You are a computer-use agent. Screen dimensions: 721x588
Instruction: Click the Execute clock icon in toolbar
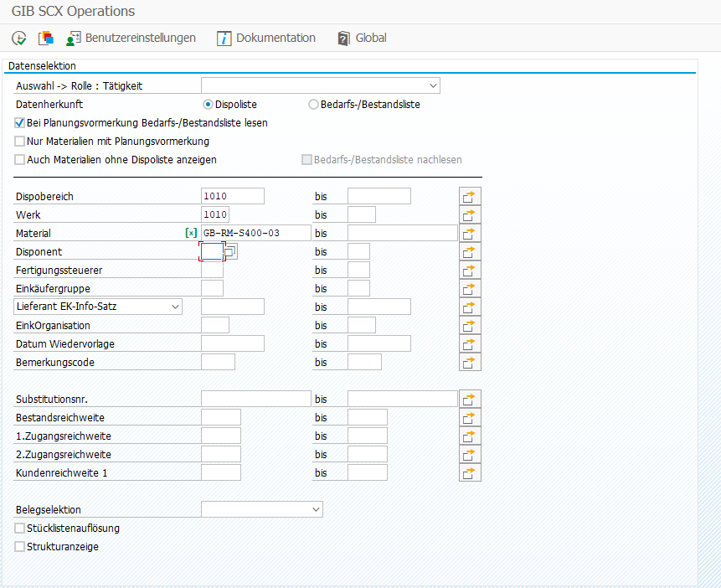pyautogui.click(x=18, y=39)
